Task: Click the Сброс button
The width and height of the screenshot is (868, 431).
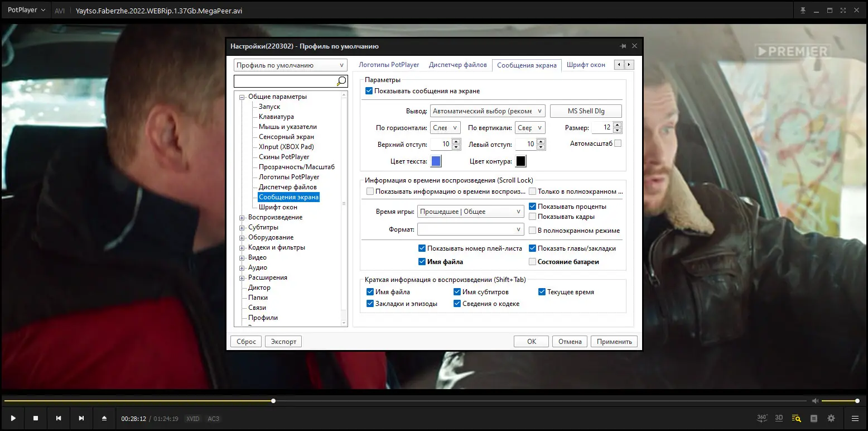Action: pyautogui.click(x=246, y=342)
